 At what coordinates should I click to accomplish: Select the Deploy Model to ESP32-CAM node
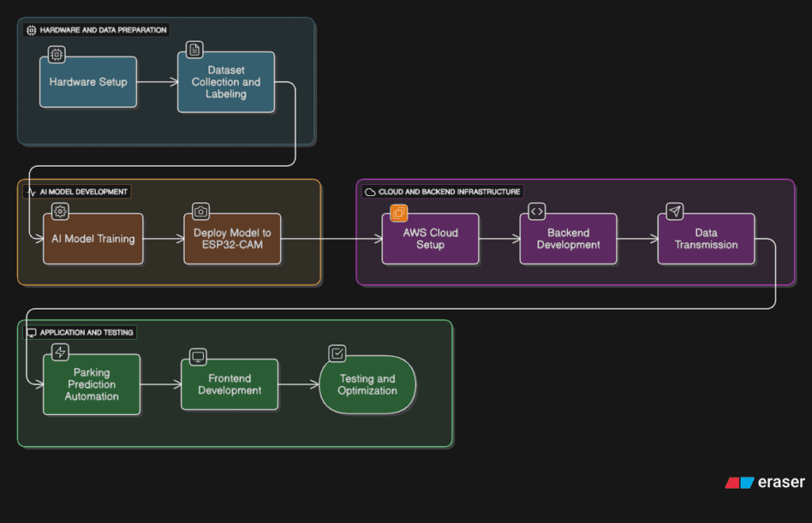[x=232, y=239]
